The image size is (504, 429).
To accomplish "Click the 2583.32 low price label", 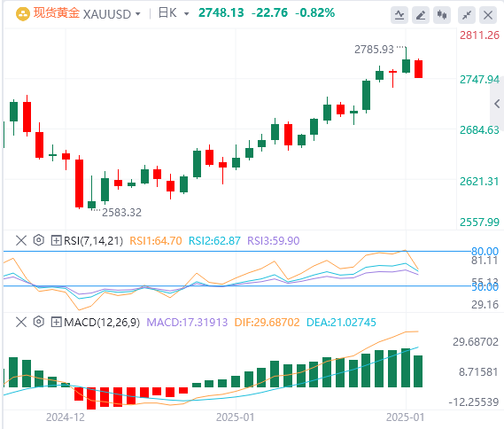I will pos(121,212).
